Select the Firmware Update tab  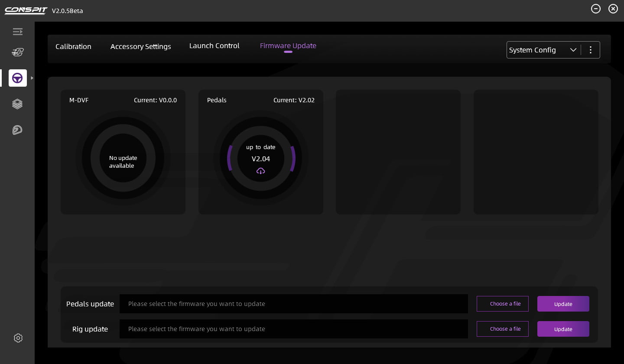pos(288,46)
